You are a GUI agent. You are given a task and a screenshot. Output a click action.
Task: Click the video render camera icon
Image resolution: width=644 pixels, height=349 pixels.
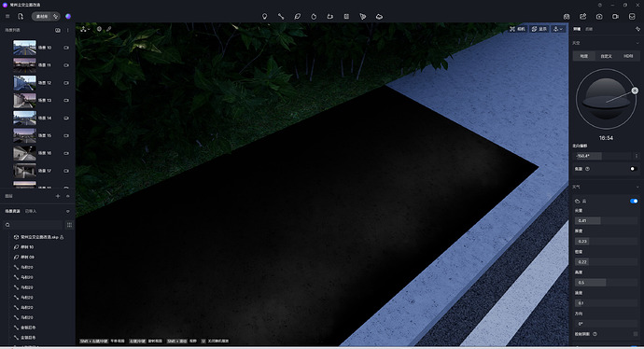tap(615, 17)
